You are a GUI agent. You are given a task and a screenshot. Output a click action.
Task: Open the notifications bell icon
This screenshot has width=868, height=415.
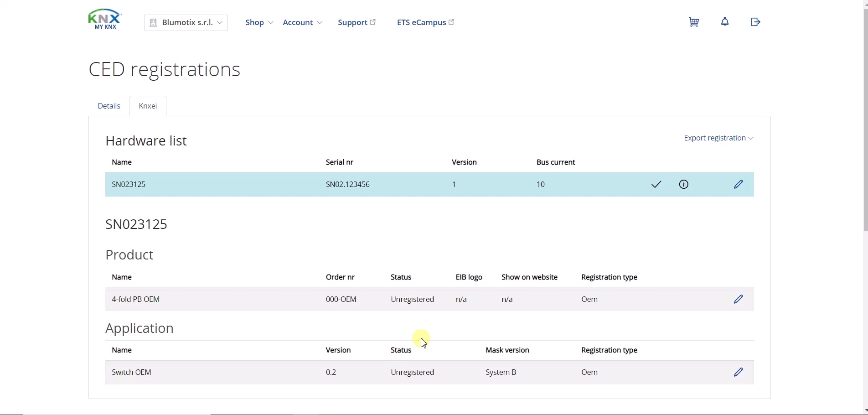[725, 21]
